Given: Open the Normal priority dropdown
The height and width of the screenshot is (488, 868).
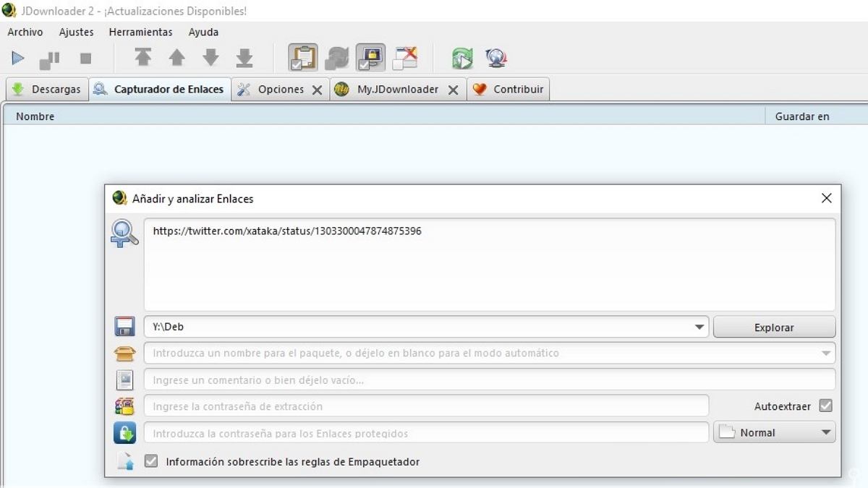Looking at the screenshot, I should pyautogui.click(x=775, y=432).
